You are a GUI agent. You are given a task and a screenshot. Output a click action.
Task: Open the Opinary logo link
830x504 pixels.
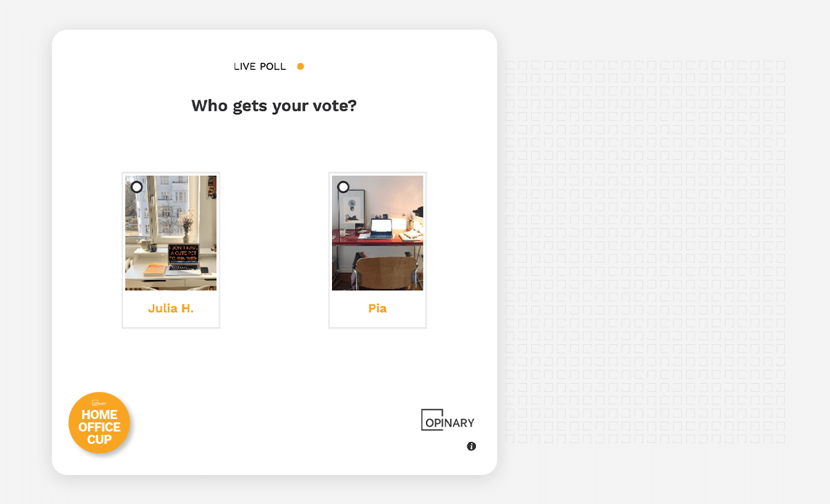tap(448, 420)
